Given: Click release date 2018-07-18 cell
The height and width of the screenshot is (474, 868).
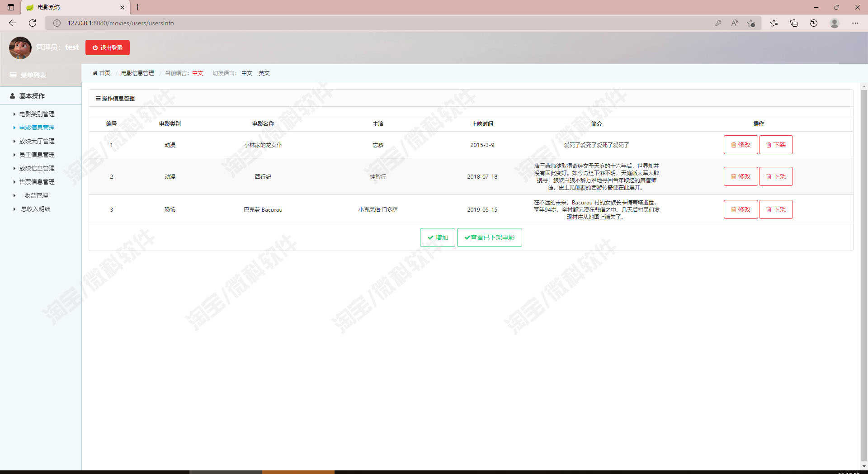Looking at the screenshot, I should coord(482,177).
